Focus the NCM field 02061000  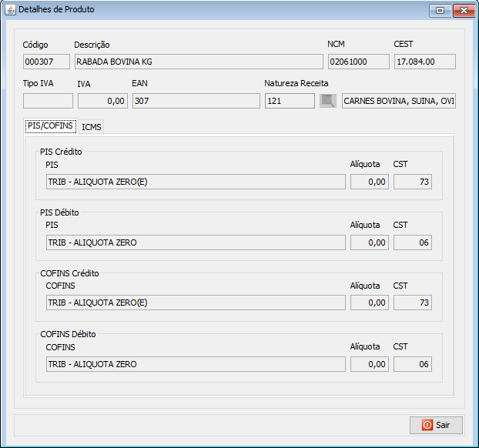point(358,62)
